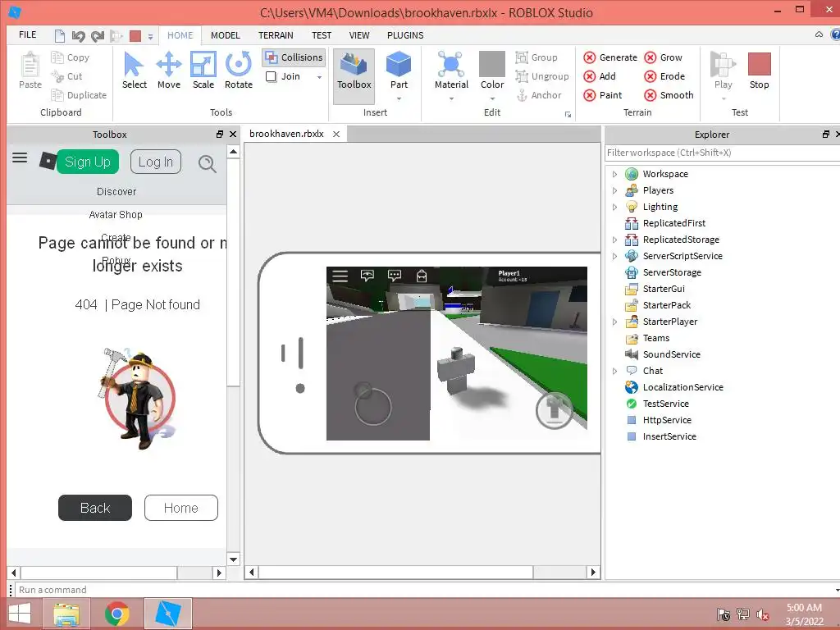
Task: Expand the ServerScriptService node
Action: [614, 256]
